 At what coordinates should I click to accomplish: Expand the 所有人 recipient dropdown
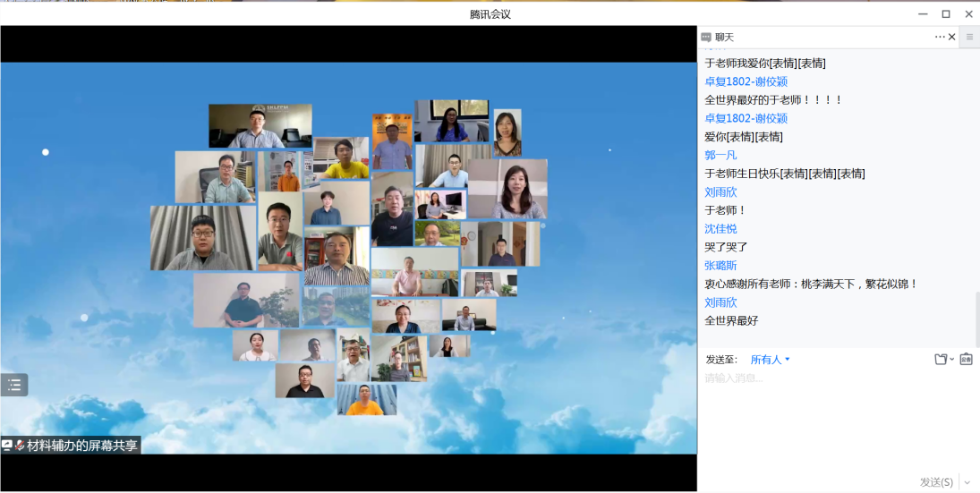(771, 360)
